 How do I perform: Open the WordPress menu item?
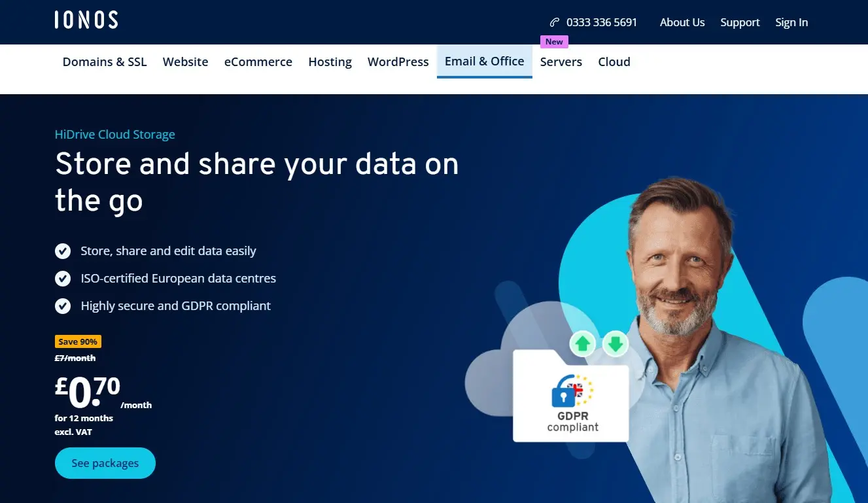tap(398, 61)
